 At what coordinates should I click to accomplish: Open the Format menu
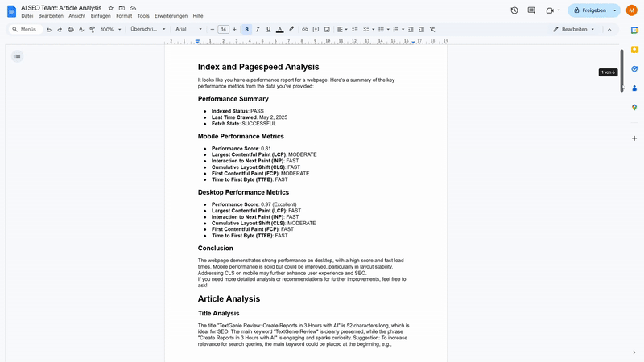pos(124,16)
